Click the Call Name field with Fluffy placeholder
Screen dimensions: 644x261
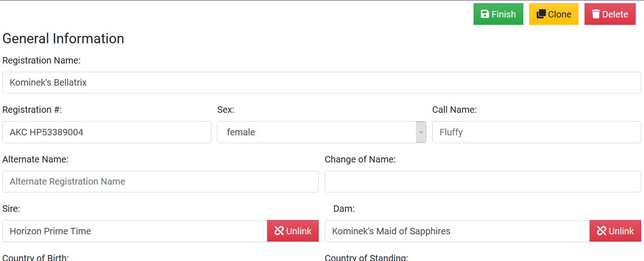(536, 132)
